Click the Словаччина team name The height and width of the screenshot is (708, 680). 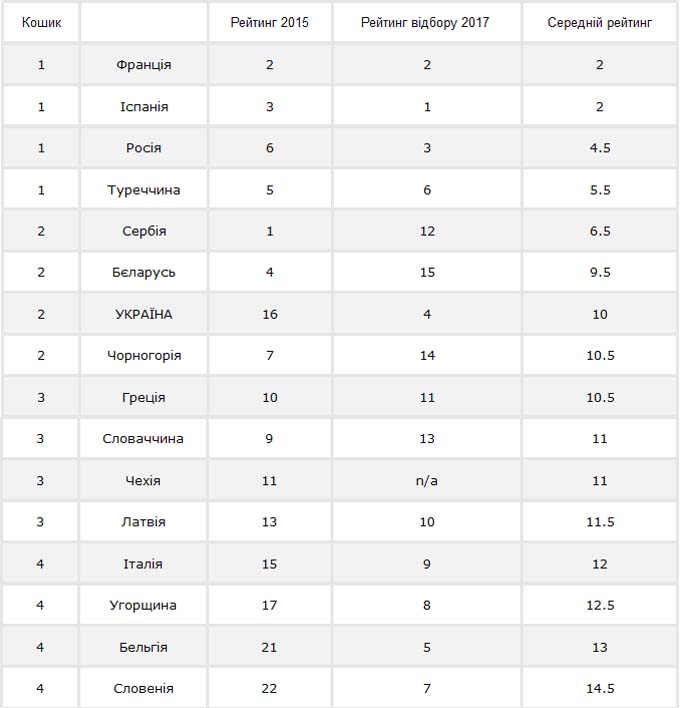(x=144, y=439)
